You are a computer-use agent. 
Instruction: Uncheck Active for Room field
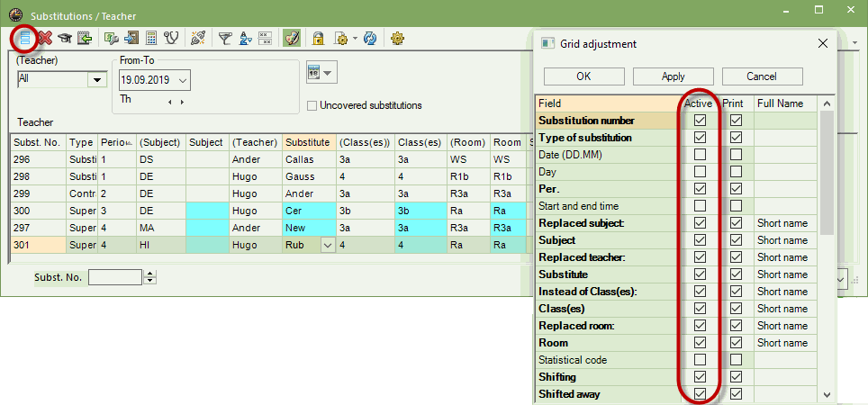(x=701, y=343)
